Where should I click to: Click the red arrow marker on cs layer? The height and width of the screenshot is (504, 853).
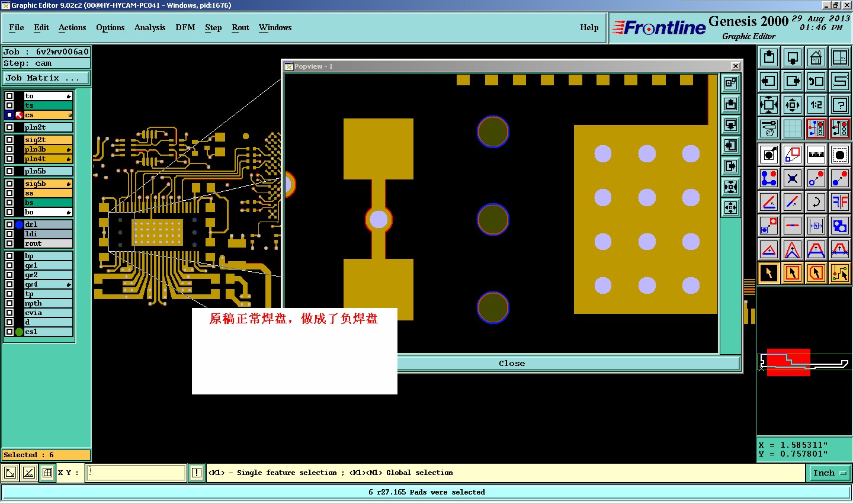click(19, 115)
